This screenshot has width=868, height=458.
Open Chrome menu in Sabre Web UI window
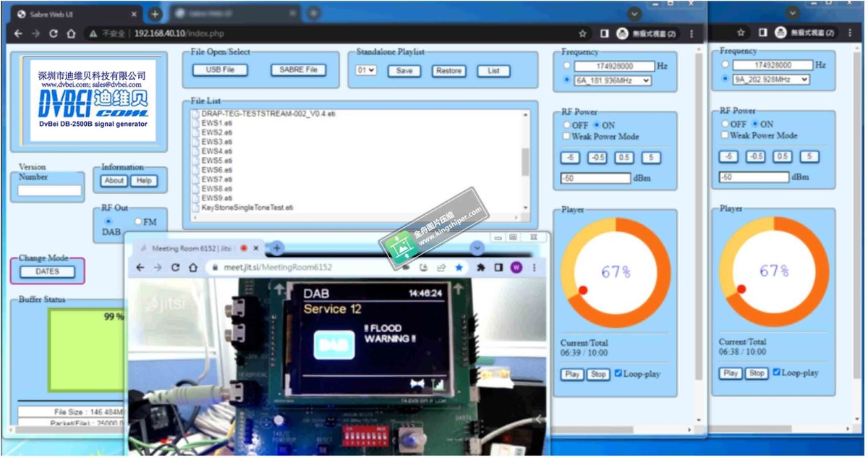pos(692,33)
